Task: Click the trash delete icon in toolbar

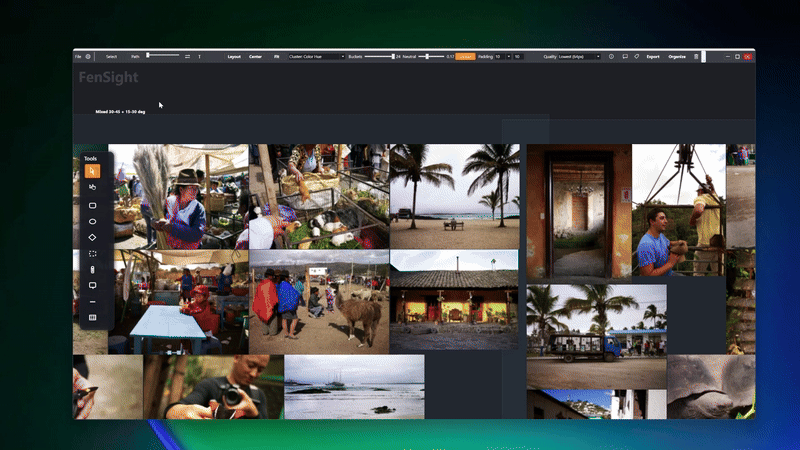Action: click(696, 57)
